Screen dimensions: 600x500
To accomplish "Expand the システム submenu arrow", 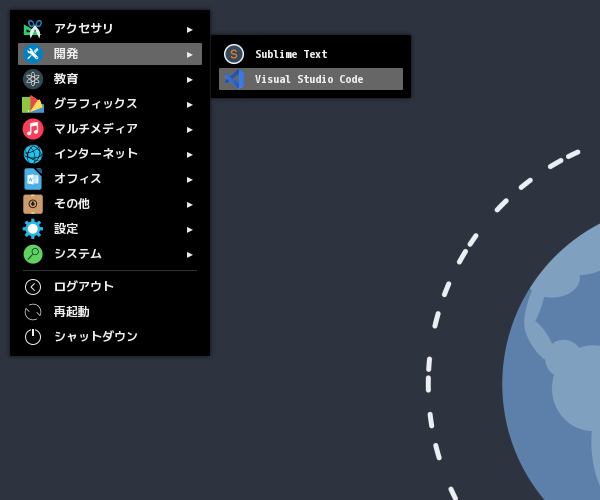I will [189, 254].
